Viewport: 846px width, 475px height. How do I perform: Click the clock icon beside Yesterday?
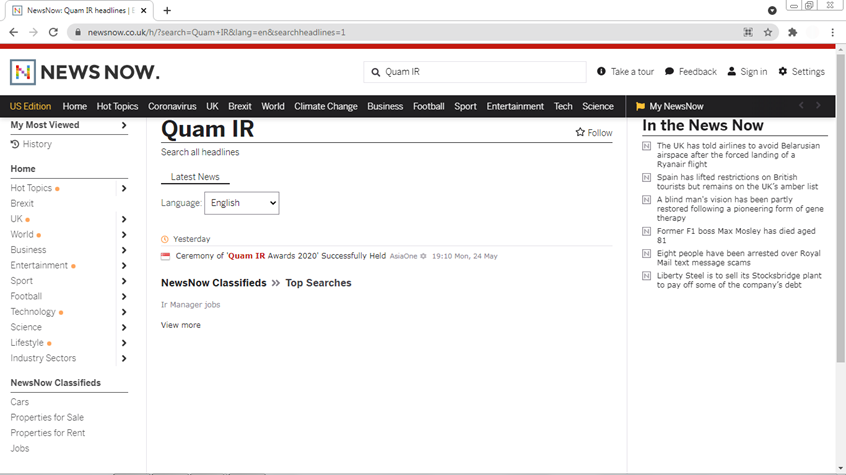pos(165,239)
